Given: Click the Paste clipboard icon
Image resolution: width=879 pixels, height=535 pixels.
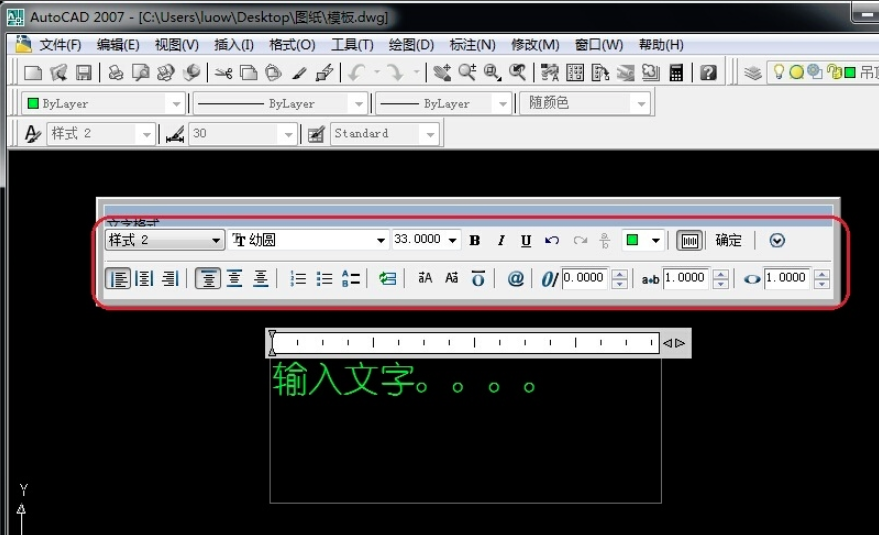Looking at the screenshot, I should (273, 72).
